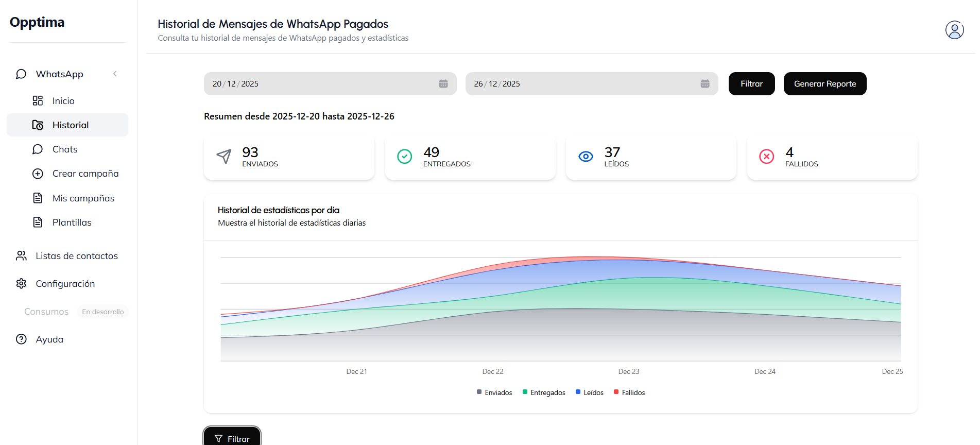Click the green checkmark Entregados icon
Image resolution: width=980 pixels, height=445 pixels.
pos(405,156)
